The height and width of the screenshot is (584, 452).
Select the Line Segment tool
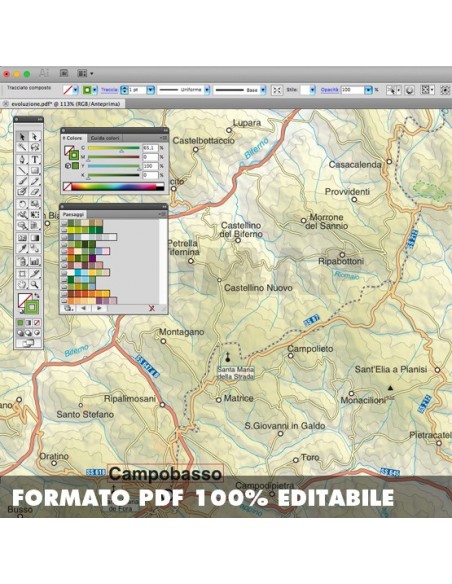pos(22,170)
